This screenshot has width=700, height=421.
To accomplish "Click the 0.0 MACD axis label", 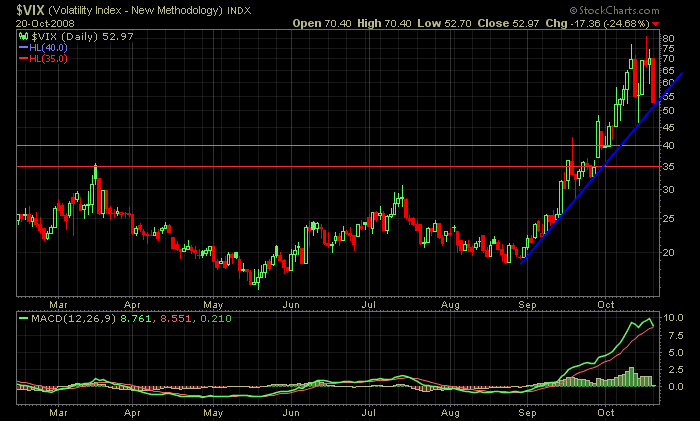I will pyautogui.click(x=675, y=387).
